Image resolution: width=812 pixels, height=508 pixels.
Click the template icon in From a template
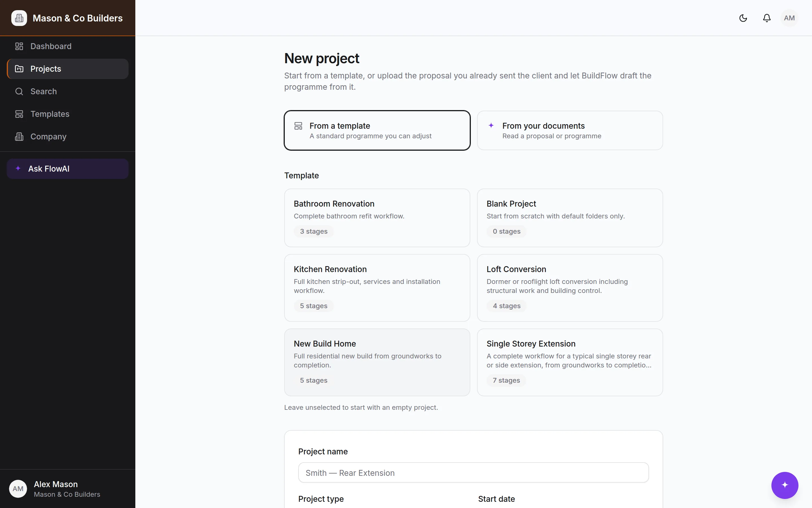tap(298, 126)
